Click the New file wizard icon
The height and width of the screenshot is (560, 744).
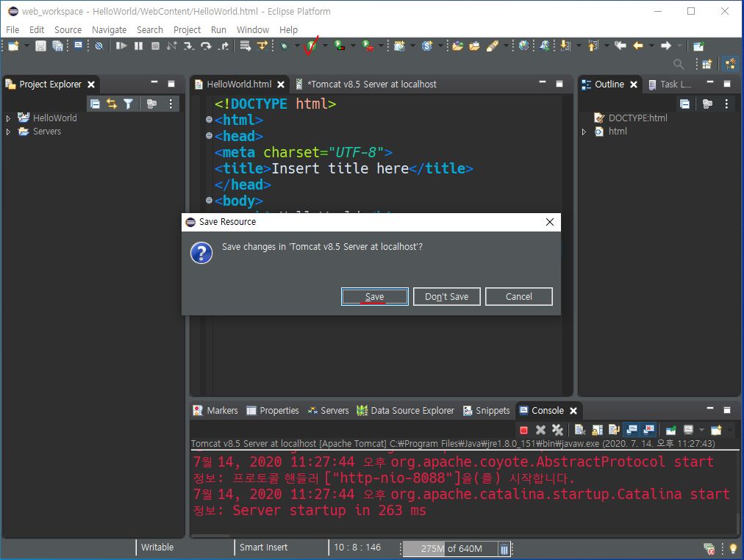(x=13, y=46)
